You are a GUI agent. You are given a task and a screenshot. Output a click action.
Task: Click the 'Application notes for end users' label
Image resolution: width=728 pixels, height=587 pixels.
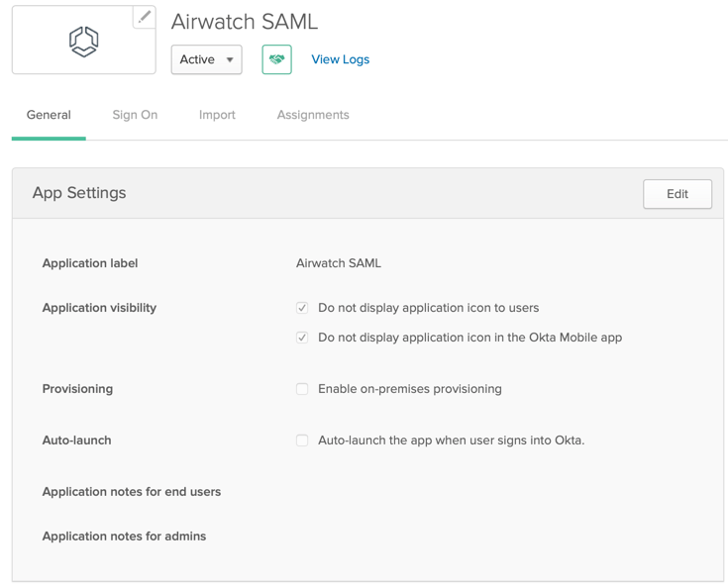[x=132, y=492]
